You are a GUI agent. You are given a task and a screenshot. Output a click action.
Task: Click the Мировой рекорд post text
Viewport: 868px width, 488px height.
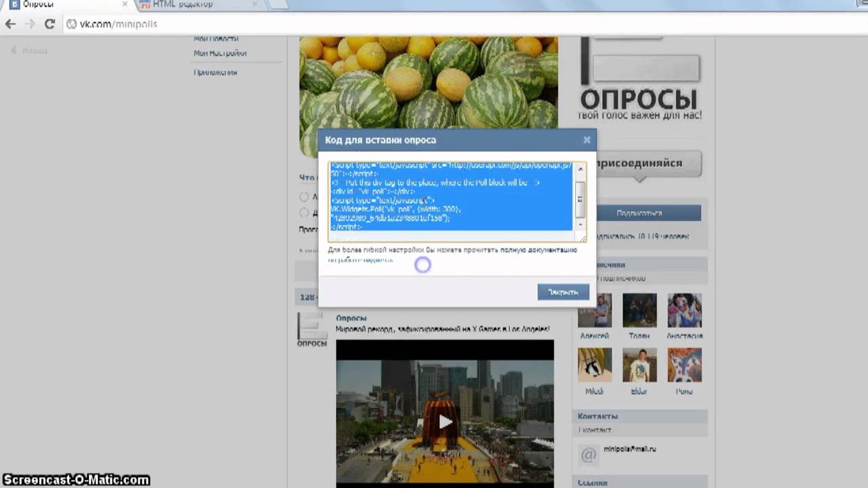(442, 329)
